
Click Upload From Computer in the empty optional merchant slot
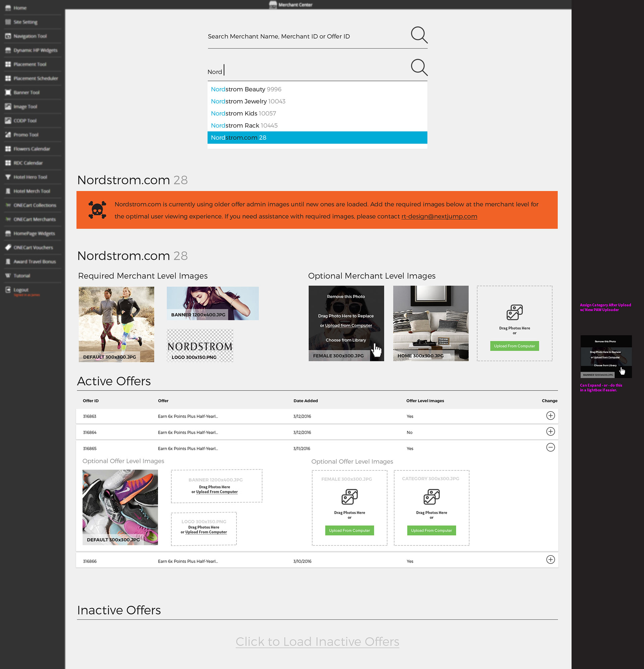[x=514, y=346]
